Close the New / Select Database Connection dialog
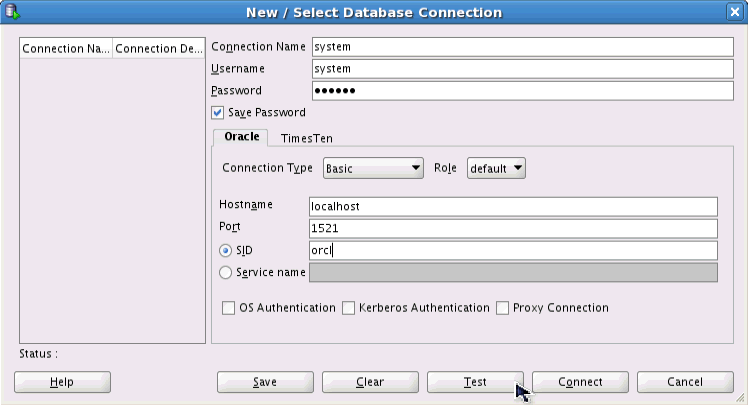This screenshot has width=748, height=405. tap(735, 12)
